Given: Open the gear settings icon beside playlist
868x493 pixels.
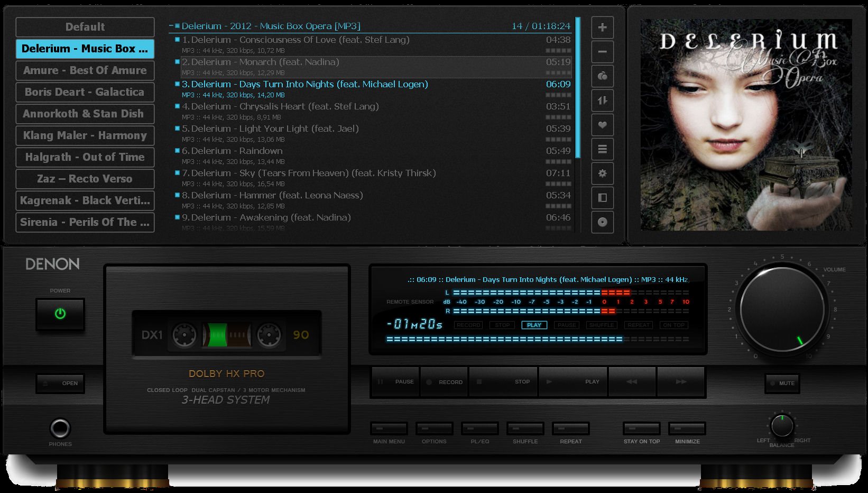Looking at the screenshot, I should tap(602, 174).
